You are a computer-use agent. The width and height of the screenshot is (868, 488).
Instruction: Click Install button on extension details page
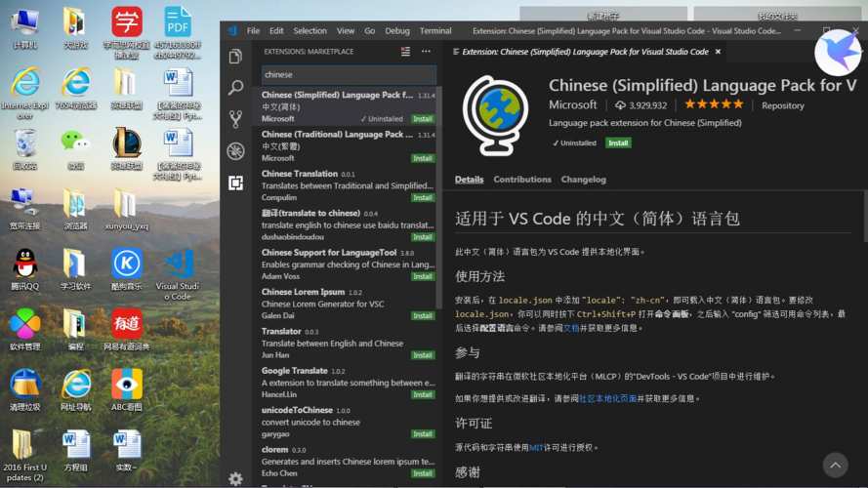point(618,142)
